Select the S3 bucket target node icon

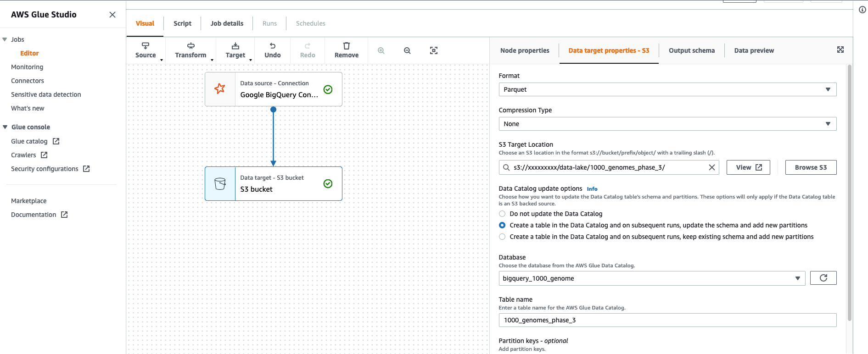(220, 183)
